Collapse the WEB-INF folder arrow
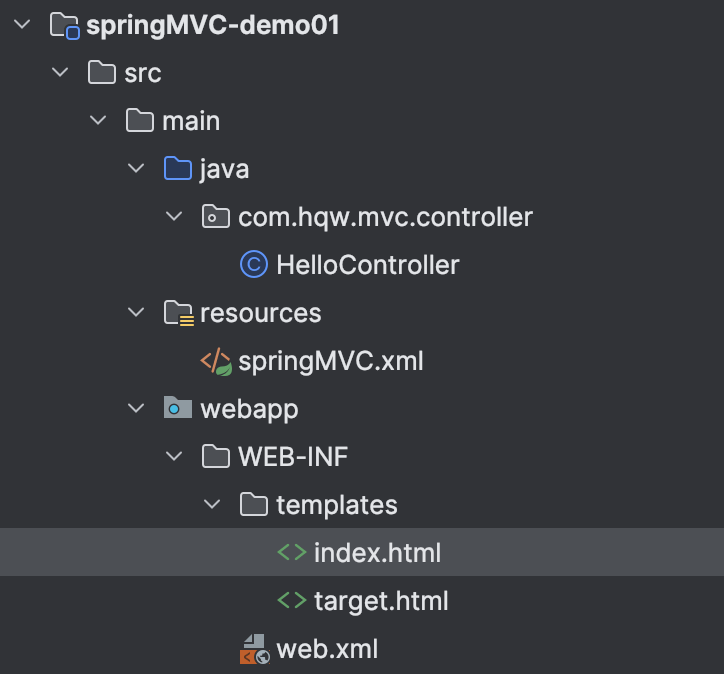The height and width of the screenshot is (674, 724). [175, 457]
